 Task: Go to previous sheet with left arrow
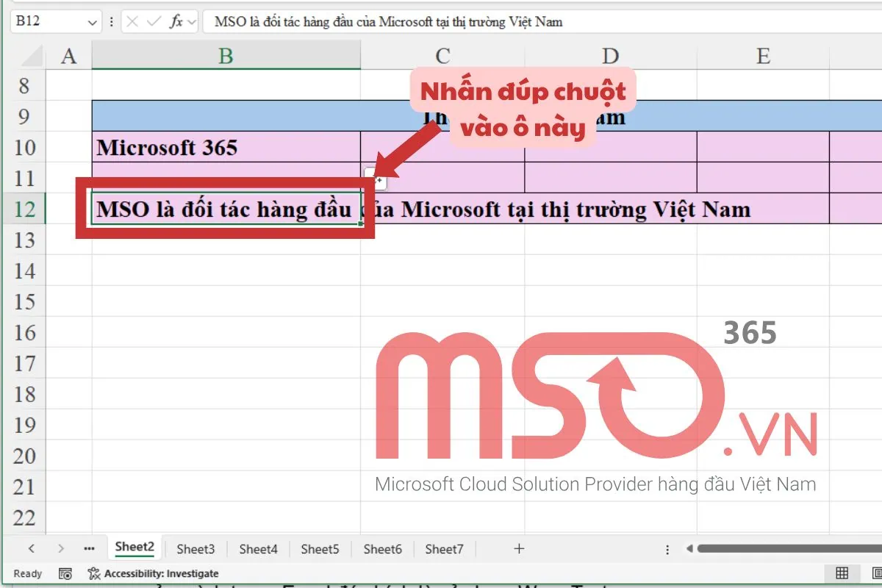[31, 548]
